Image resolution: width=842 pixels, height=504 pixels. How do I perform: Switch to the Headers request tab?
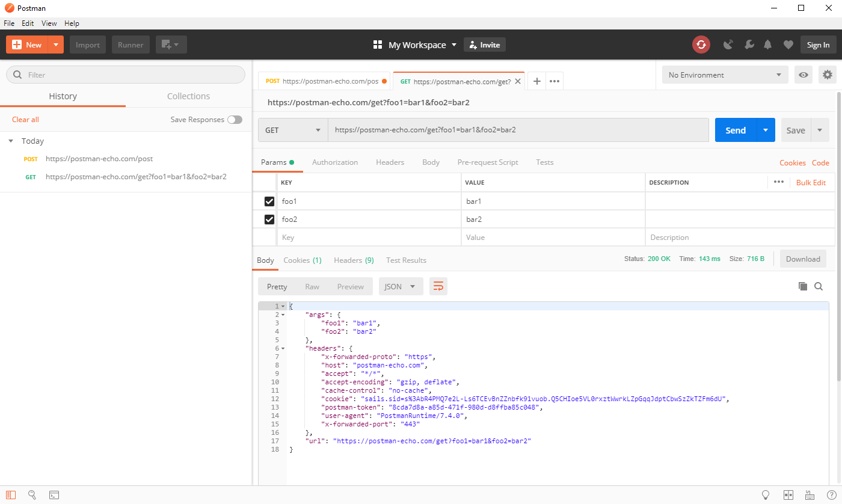pos(390,162)
